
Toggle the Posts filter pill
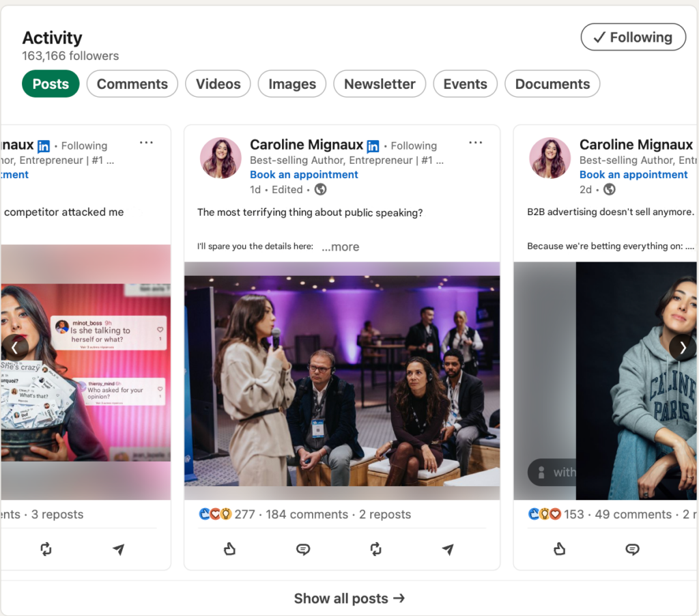[51, 84]
